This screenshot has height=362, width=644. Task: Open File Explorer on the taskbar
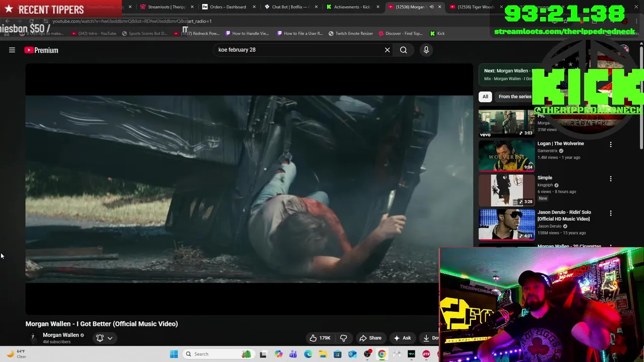[x=323, y=354]
